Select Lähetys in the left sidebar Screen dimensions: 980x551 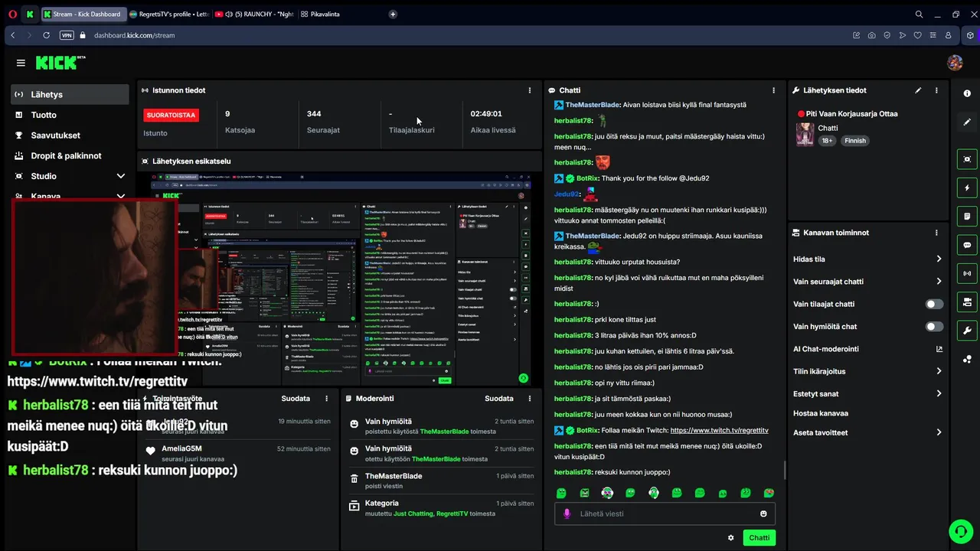[x=70, y=94]
